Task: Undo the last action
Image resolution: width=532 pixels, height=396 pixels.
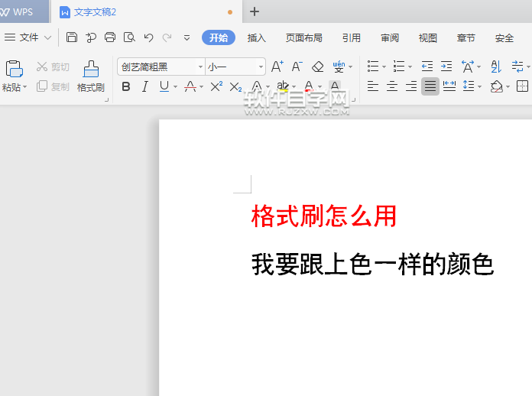Action: (x=148, y=37)
